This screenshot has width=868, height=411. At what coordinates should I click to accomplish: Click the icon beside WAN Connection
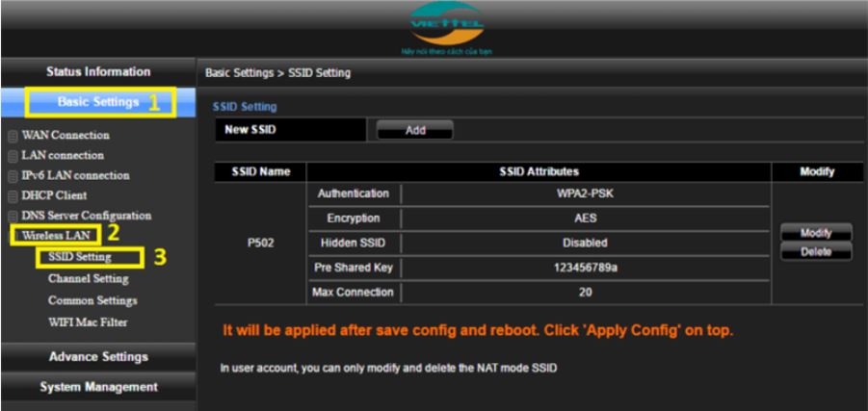10,137
